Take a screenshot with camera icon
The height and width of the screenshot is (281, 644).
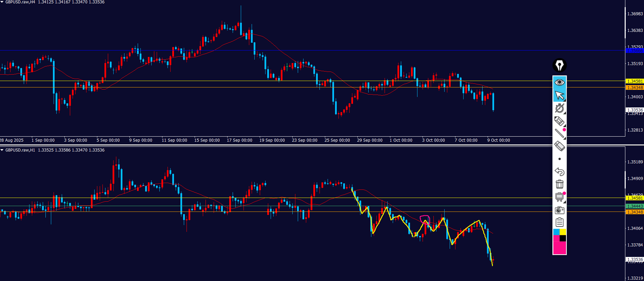[559, 210]
